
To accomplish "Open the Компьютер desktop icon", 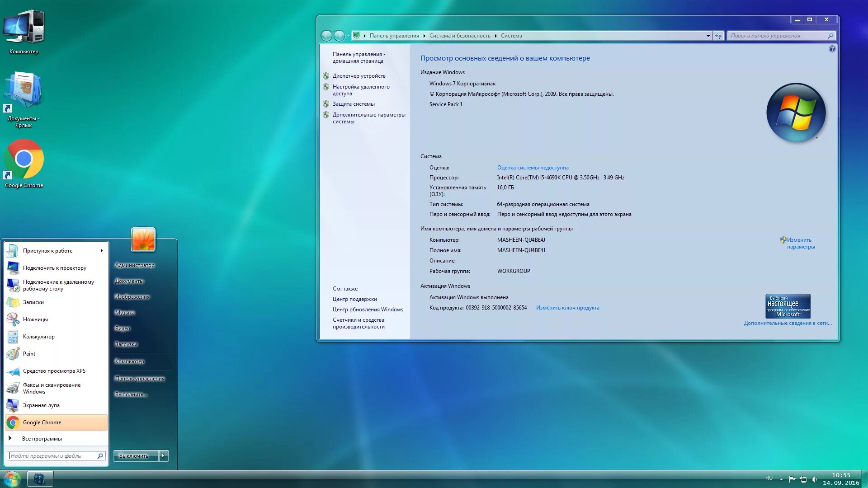I will pyautogui.click(x=24, y=32).
